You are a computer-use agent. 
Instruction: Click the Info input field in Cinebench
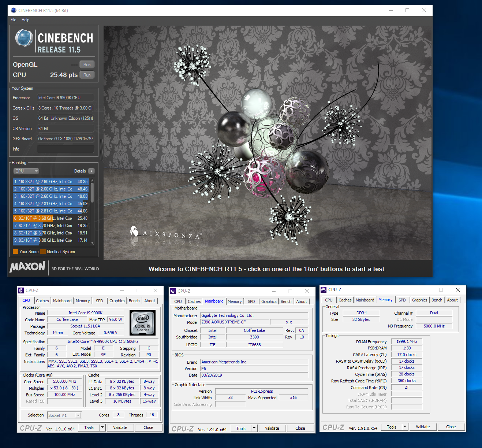(66, 149)
